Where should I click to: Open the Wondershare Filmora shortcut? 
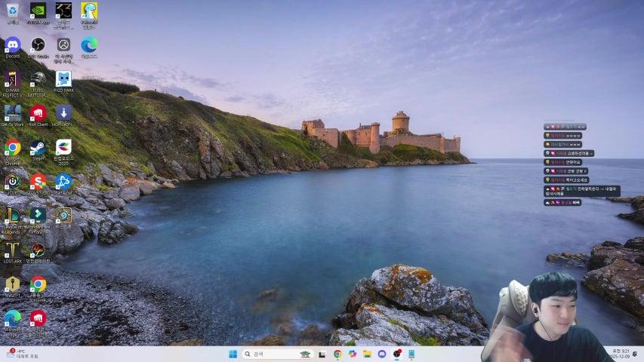(x=38, y=216)
